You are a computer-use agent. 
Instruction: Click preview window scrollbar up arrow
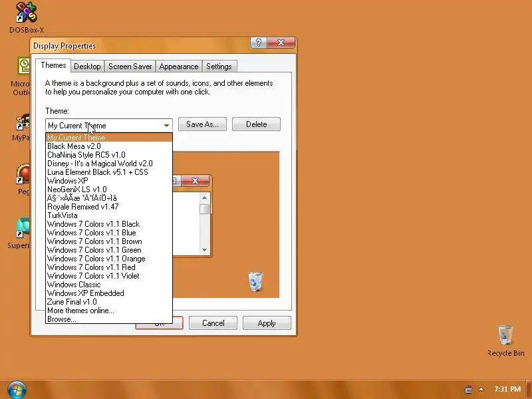[204, 198]
